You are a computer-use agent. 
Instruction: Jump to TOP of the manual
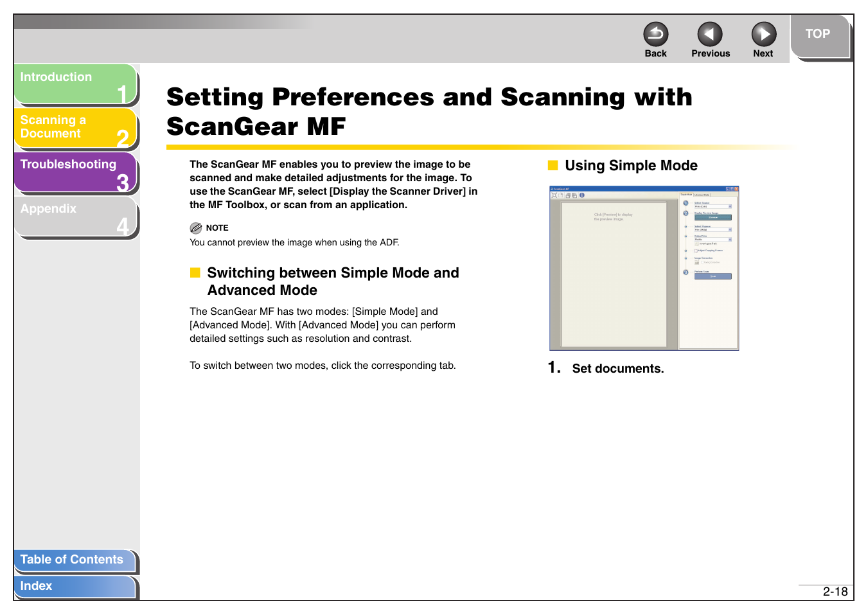(819, 35)
